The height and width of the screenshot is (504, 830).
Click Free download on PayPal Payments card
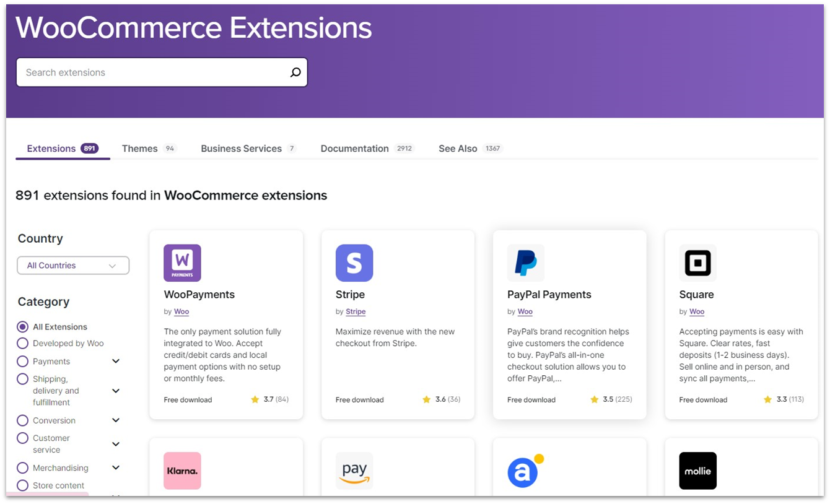click(531, 400)
